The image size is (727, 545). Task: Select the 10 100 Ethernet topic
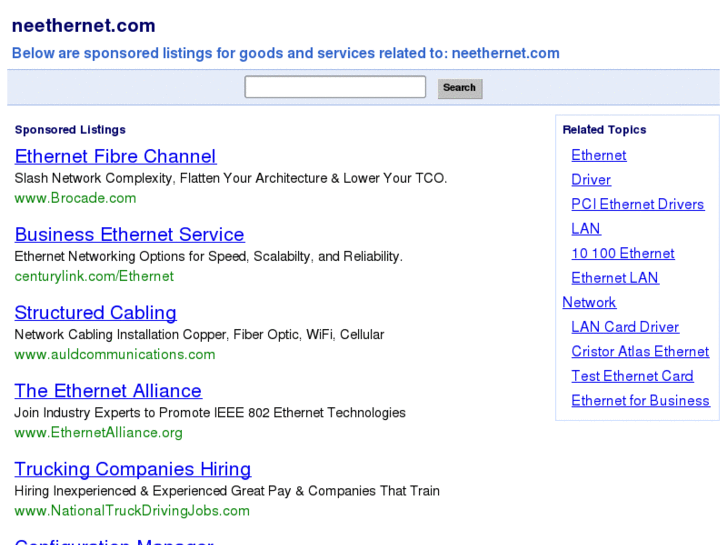coord(623,253)
